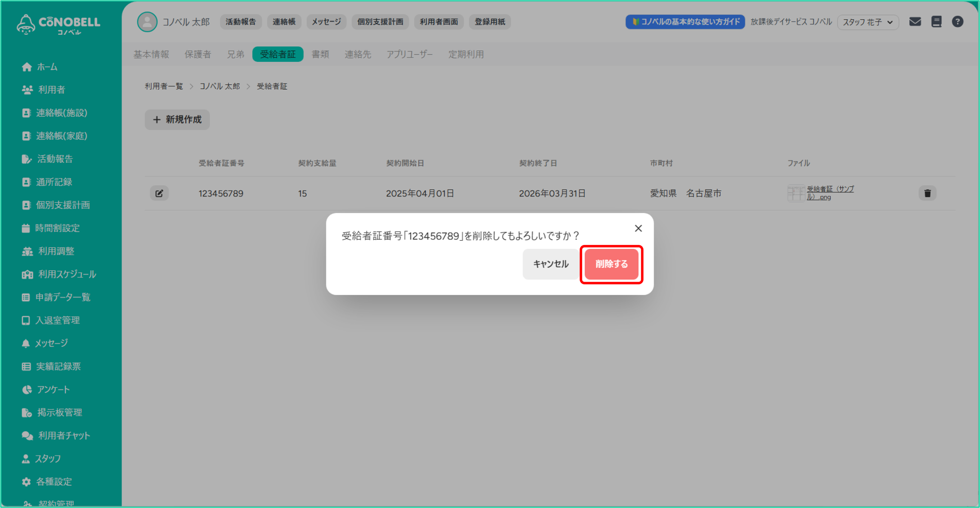Close the delete confirmation dialog with X
980x508 pixels.
click(638, 229)
